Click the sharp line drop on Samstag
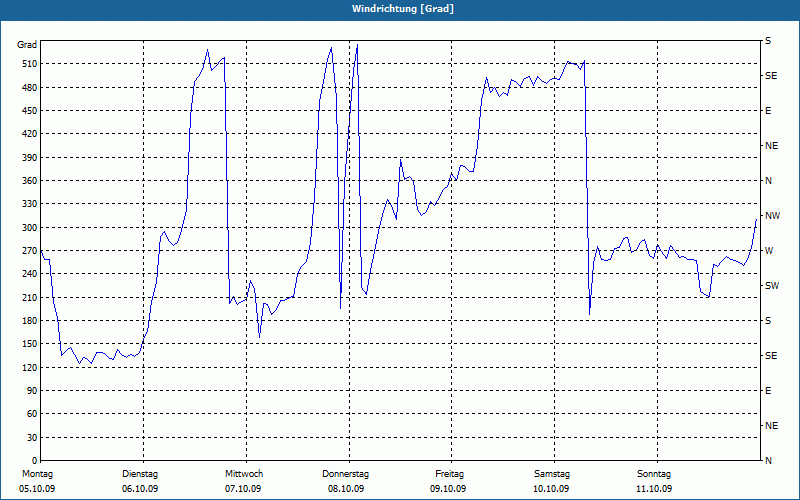 click(586, 189)
